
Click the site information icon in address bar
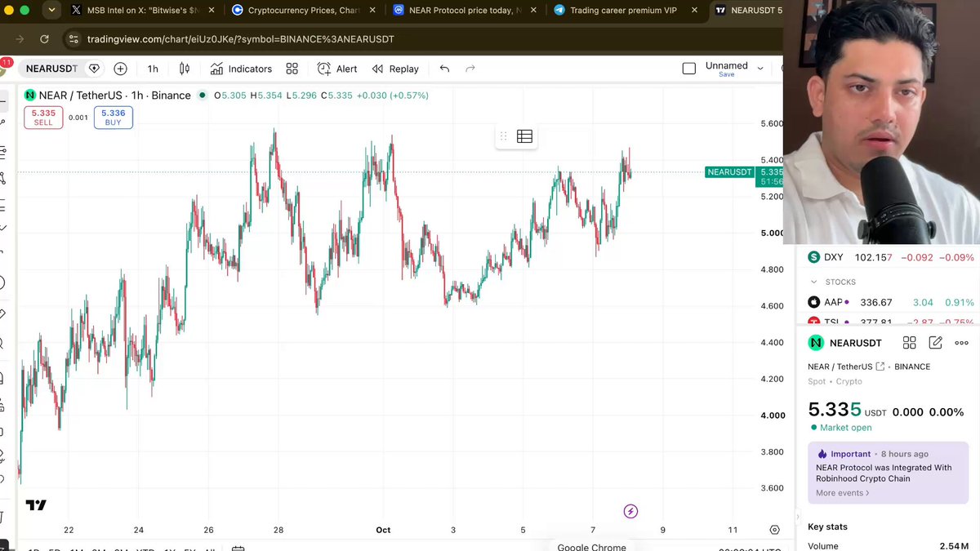73,39
